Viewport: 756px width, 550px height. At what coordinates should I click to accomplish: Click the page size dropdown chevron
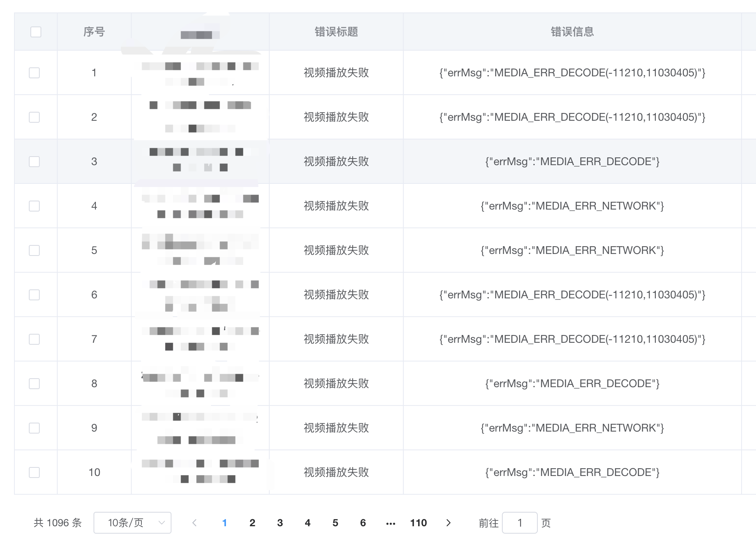pos(162,523)
